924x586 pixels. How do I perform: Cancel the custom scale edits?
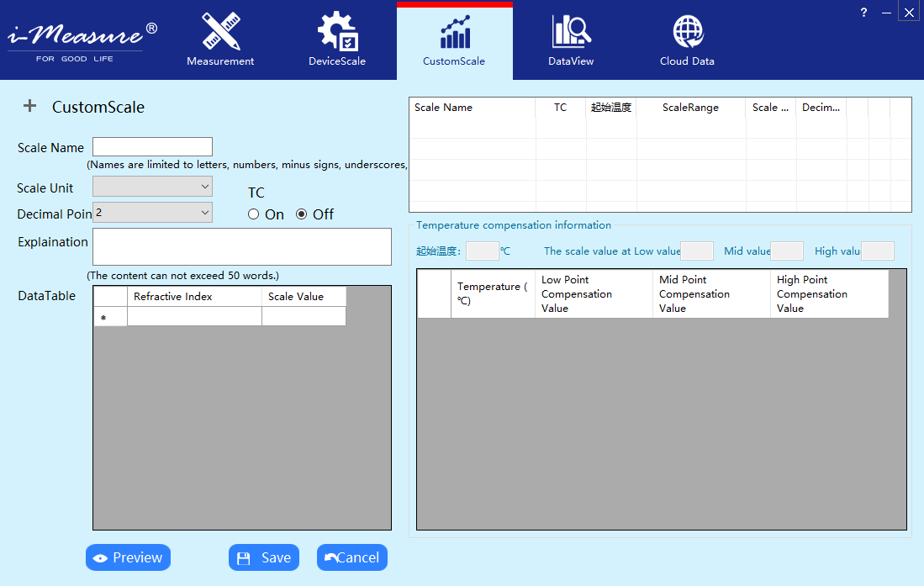[352, 557]
